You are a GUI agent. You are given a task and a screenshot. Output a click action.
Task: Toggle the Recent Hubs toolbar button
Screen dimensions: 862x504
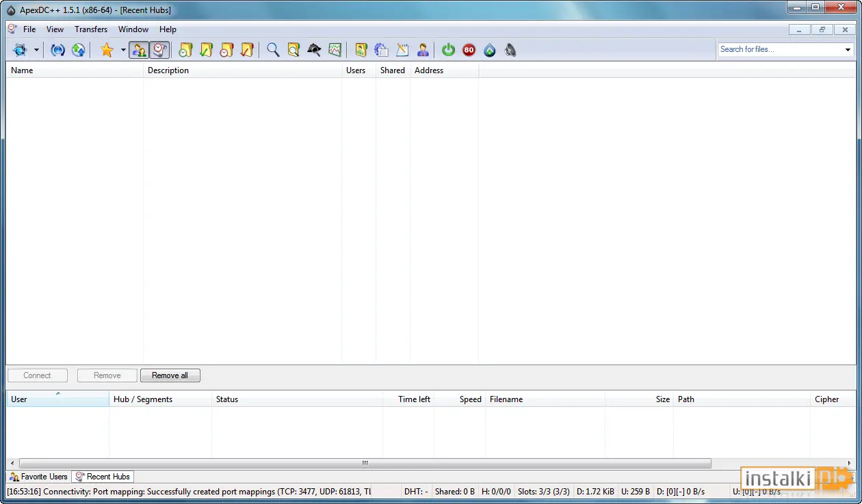159,50
